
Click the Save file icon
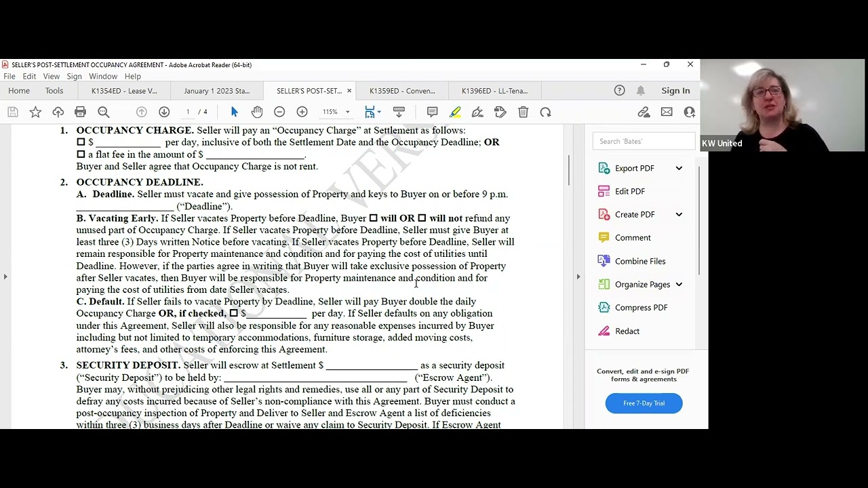point(12,112)
